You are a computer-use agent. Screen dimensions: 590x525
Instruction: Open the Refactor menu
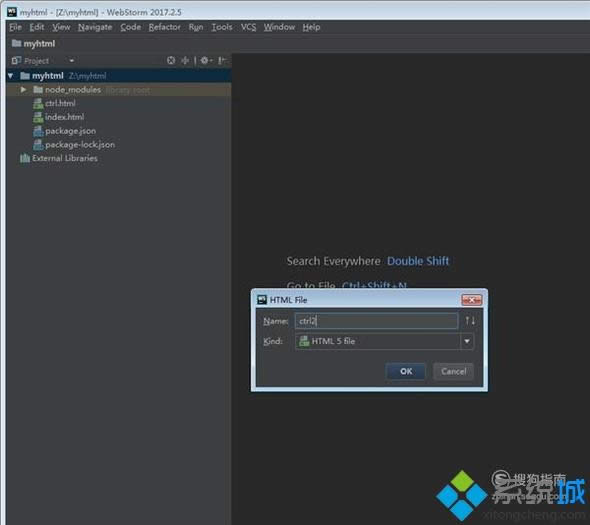[x=164, y=27]
